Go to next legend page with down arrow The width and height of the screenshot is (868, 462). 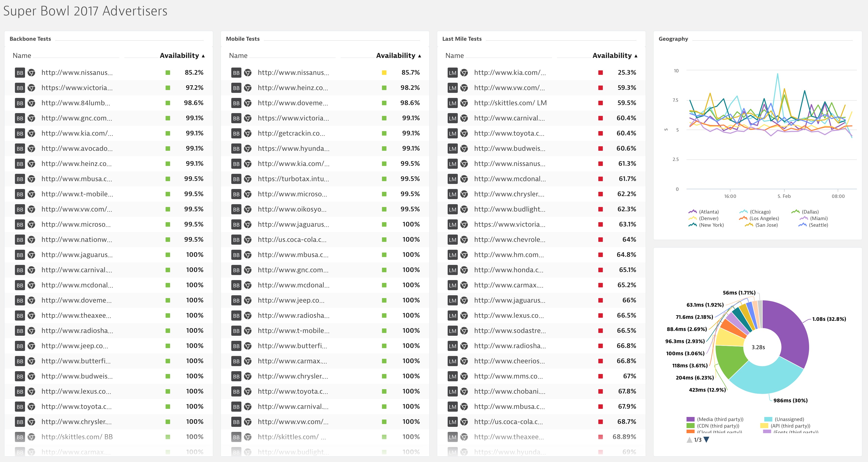(706, 440)
